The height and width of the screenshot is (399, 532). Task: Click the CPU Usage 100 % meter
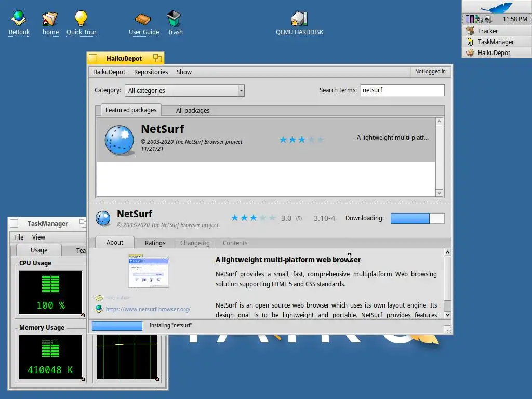[x=50, y=292]
